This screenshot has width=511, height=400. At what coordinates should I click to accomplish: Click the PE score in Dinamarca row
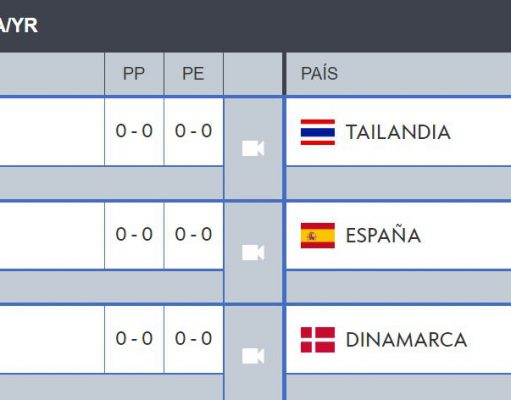tap(193, 339)
